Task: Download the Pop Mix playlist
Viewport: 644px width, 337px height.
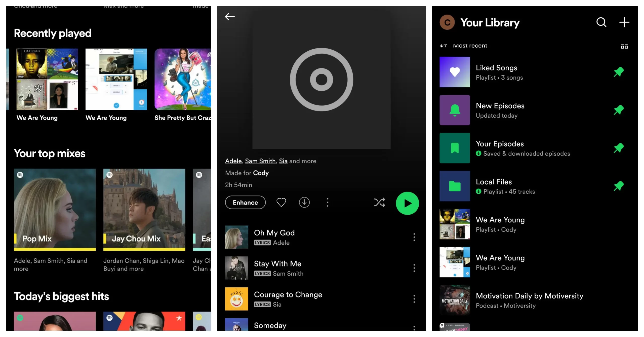Action: [304, 202]
